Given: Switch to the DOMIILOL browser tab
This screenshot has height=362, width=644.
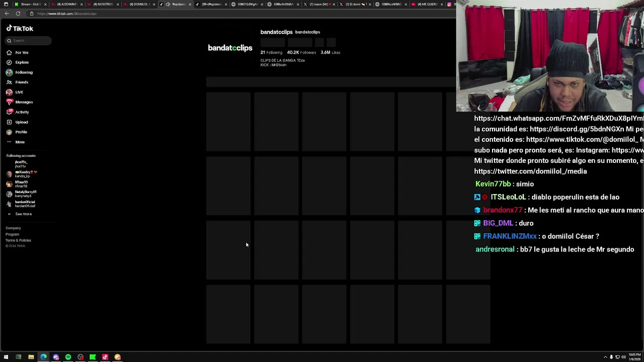Looking at the screenshot, I should pyautogui.click(x=140, y=4).
